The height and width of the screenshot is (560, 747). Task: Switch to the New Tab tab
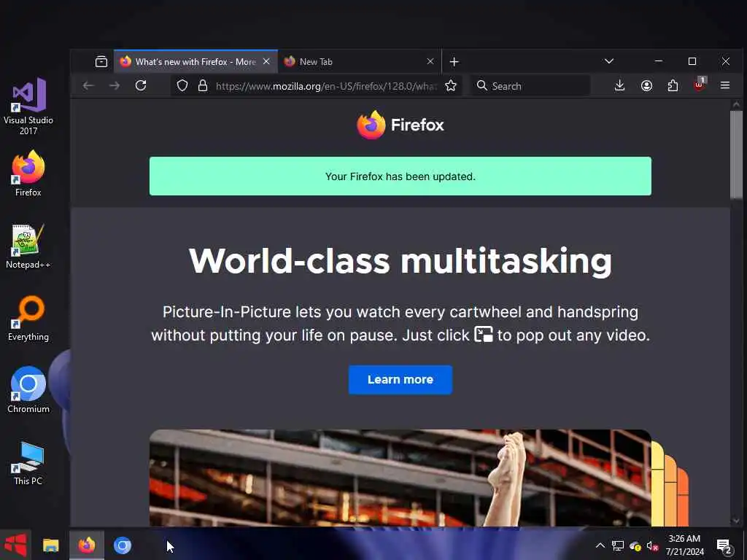pyautogui.click(x=360, y=61)
